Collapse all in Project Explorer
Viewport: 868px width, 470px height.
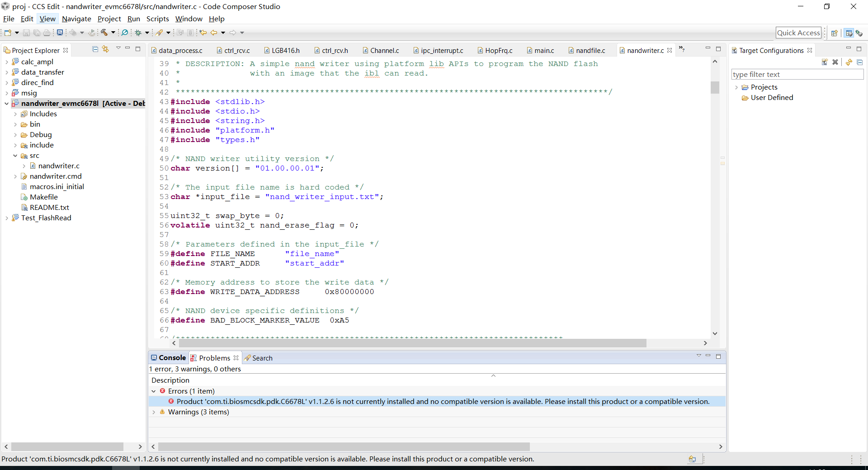tap(95, 49)
